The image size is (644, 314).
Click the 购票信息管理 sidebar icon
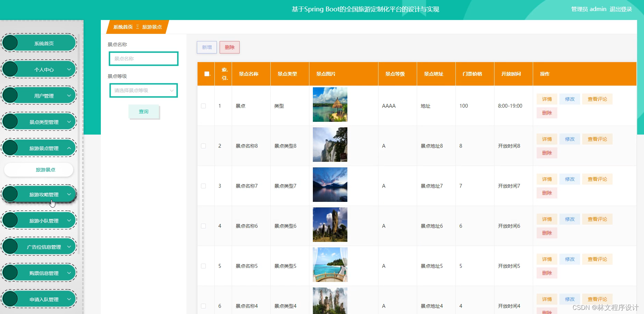click(x=10, y=272)
